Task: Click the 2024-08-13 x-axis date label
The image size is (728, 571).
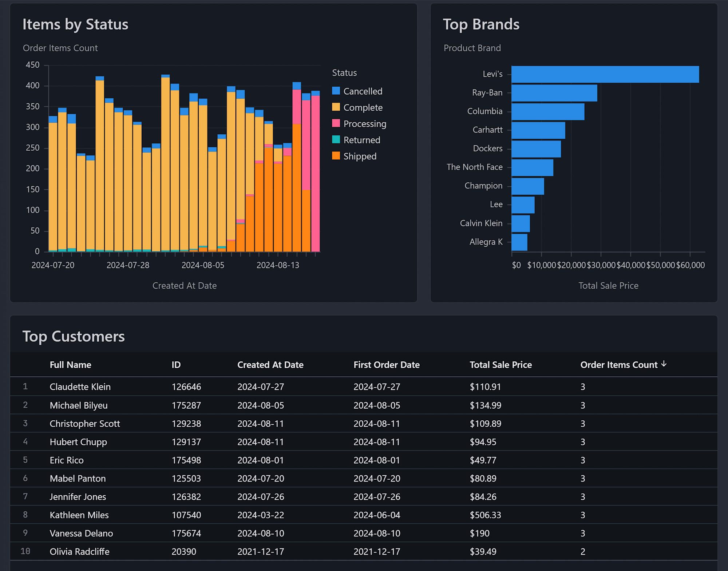Action: [278, 265]
